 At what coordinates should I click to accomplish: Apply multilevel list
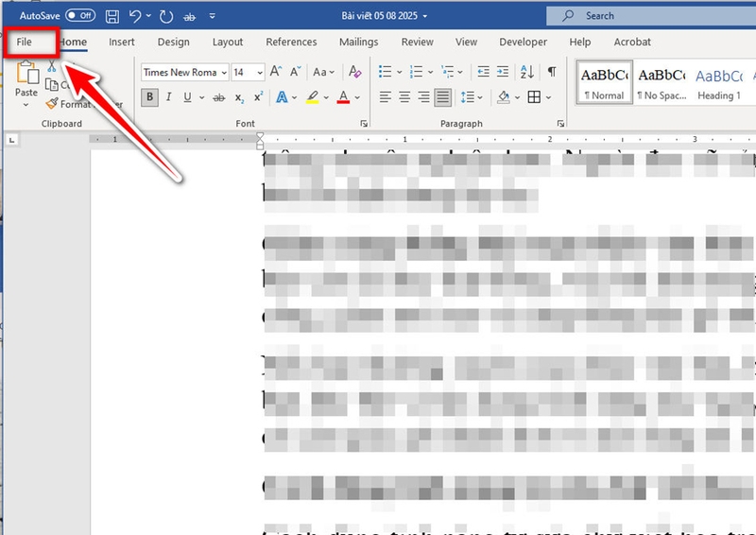pos(448,72)
